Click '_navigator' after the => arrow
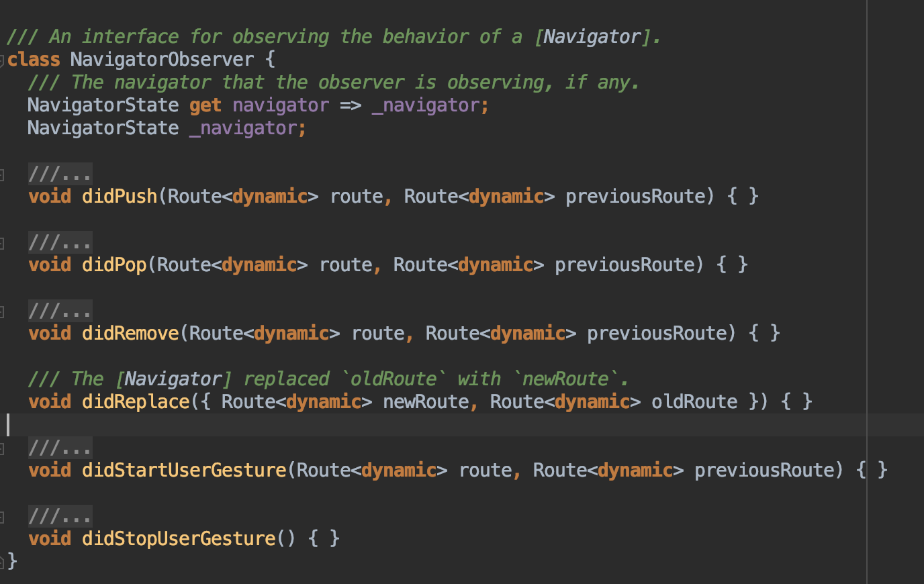Image resolution: width=924 pixels, height=584 pixels. pyautogui.click(x=425, y=105)
